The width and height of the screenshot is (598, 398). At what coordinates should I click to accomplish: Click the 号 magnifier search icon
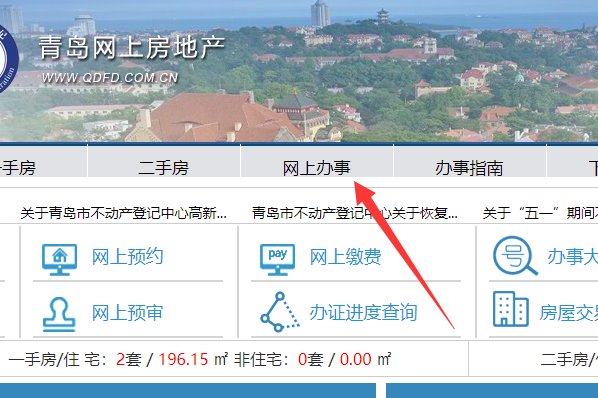[x=515, y=255]
